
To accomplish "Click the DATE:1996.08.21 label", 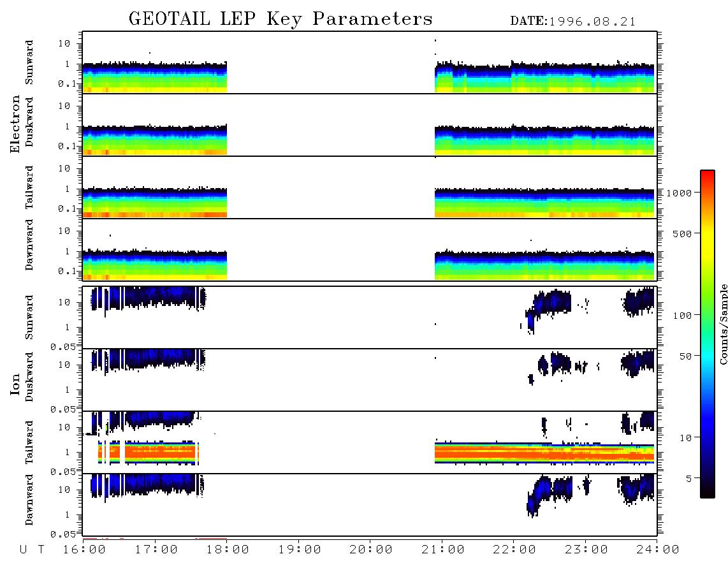I will click(x=573, y=22).
